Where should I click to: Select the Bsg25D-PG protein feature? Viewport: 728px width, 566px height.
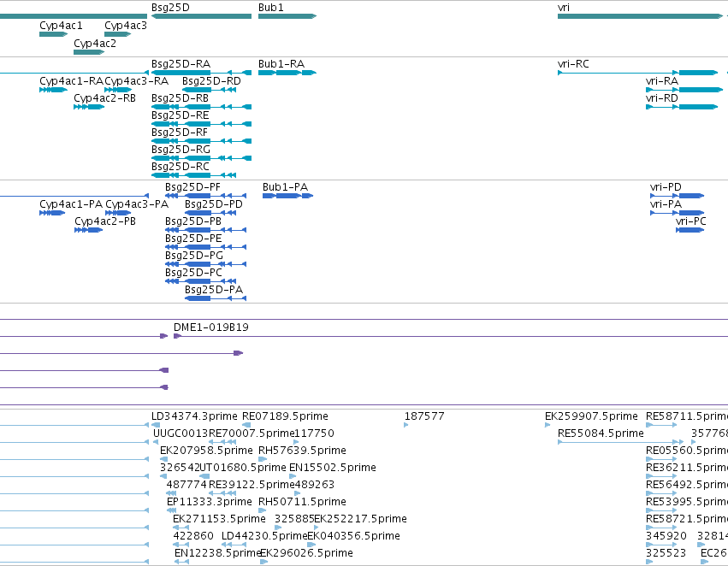point(205,264)
